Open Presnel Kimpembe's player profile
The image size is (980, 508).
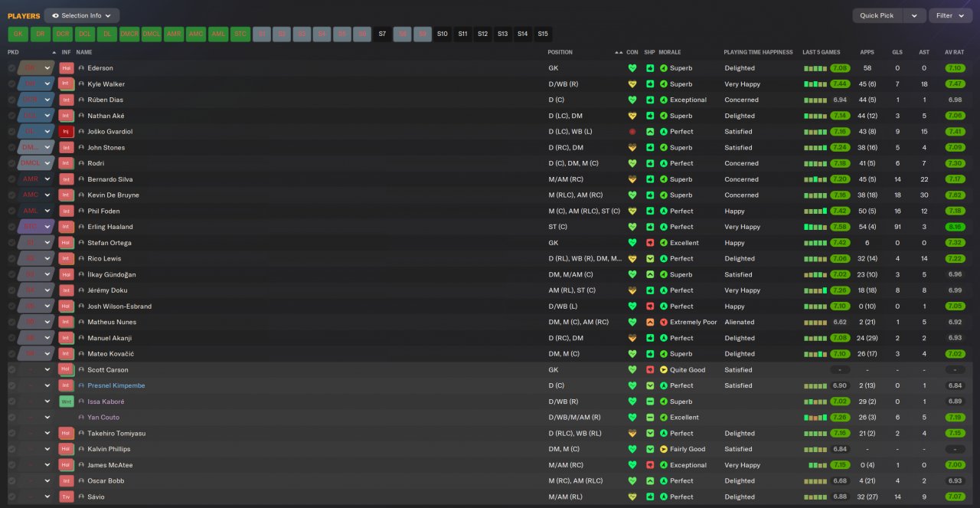pos(116,385)
